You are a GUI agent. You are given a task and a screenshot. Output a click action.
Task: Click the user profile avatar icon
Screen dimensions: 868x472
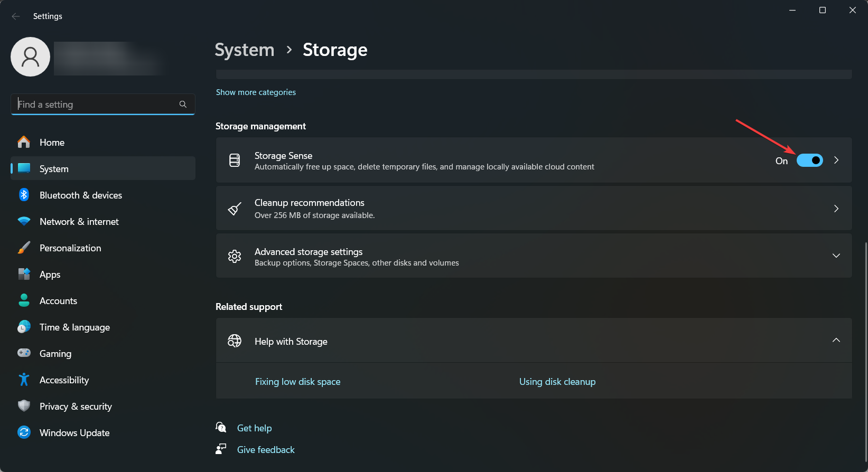tap(31, 56)
